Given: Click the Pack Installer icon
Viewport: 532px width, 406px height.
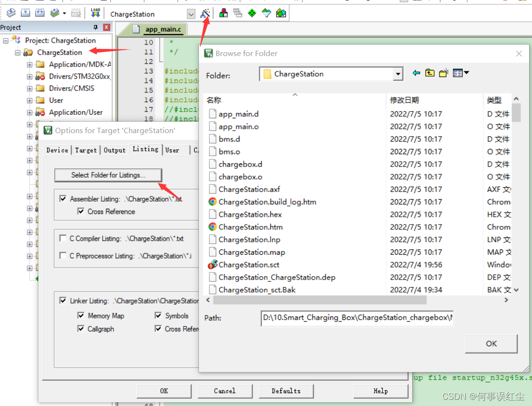Looking at the screenshot, I should (x=281, y=13).
